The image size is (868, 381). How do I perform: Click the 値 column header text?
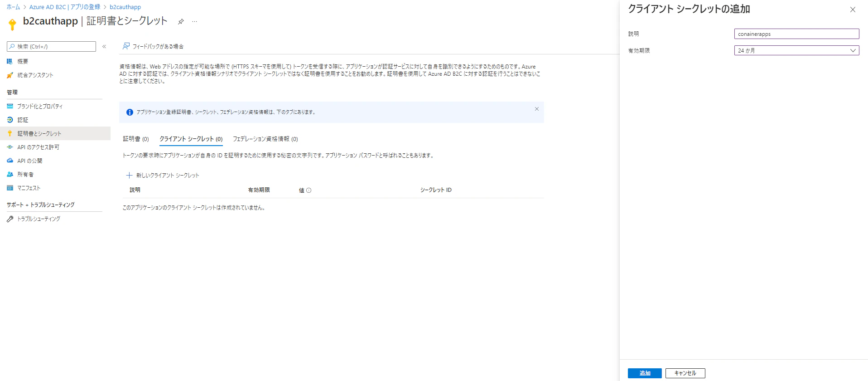302,190
